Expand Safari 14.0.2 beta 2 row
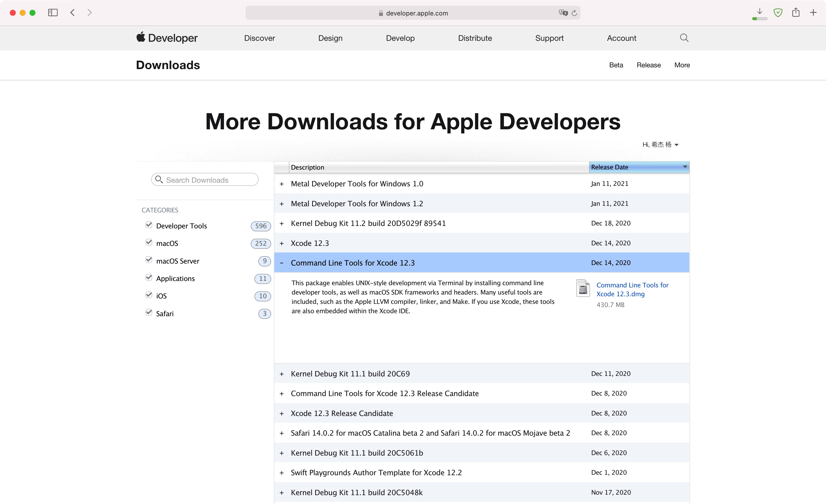 281,433
